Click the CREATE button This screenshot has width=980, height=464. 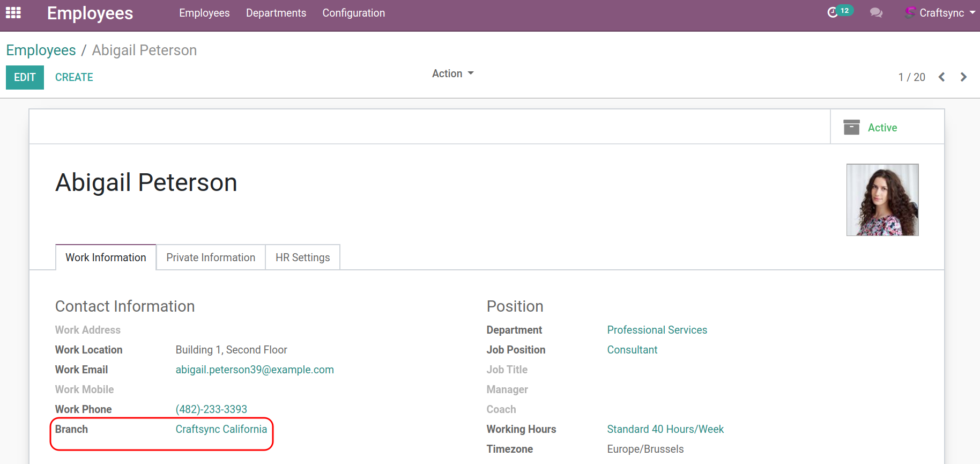74,77
